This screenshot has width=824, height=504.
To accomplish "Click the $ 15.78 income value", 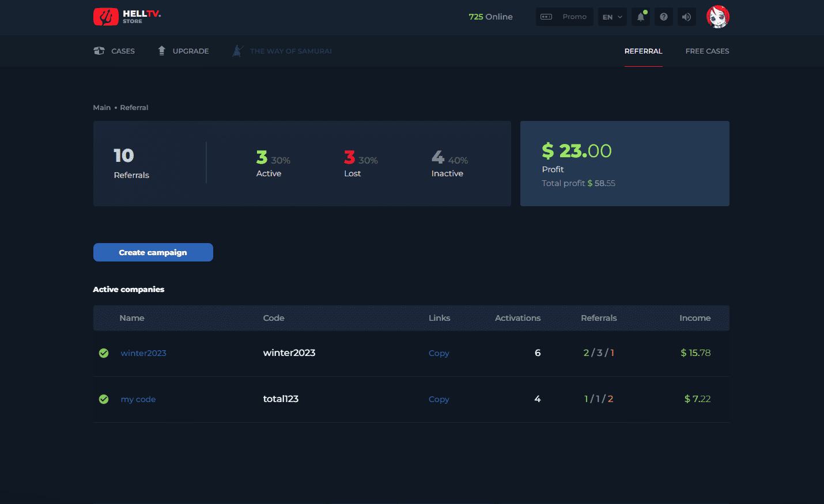I will [x=696, y=353].
